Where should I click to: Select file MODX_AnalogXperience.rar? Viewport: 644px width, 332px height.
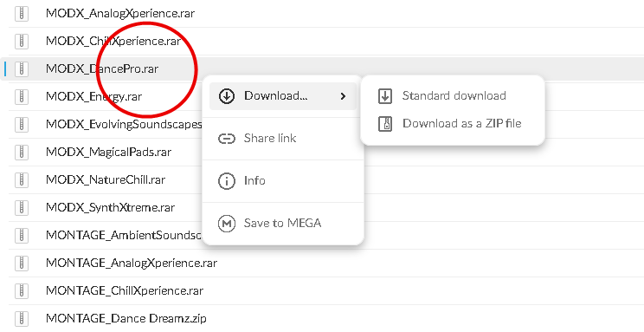pyautogui.click(x=120, y=14)
